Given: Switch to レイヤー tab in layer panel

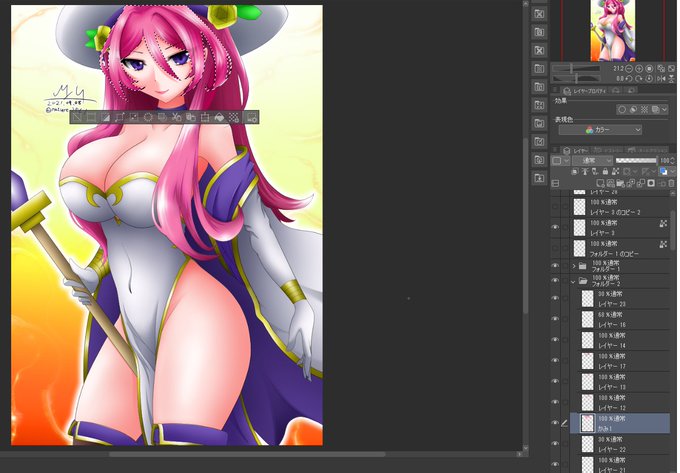Looking at the screenshot, I should [x=575, y=150].
